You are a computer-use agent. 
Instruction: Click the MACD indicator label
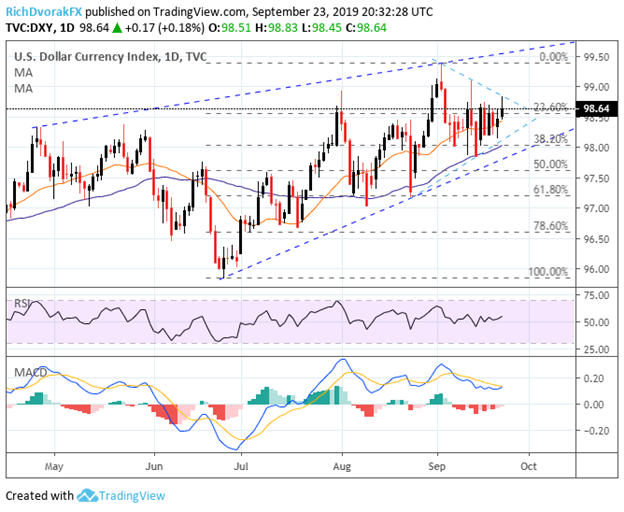coord(31,372)
